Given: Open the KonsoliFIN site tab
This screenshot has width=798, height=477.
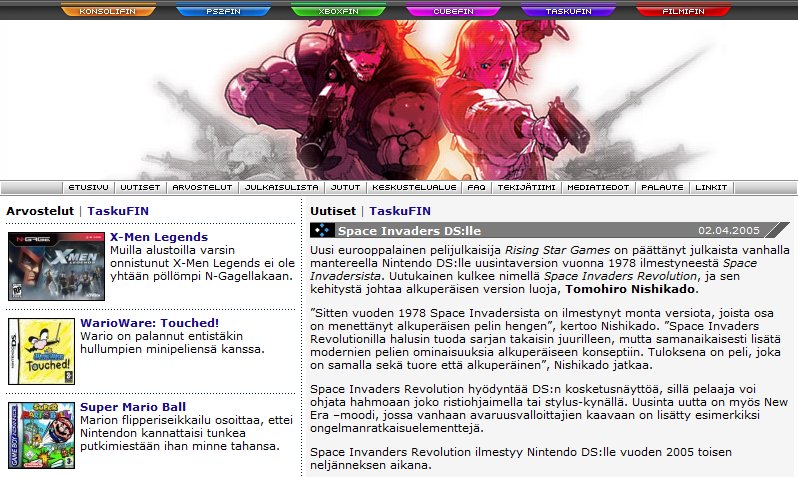Looking at the screenshot, I should [x=108, y=10].
